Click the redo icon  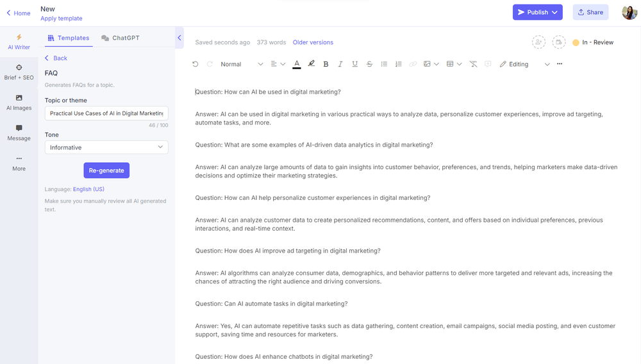tap(210, 64)
